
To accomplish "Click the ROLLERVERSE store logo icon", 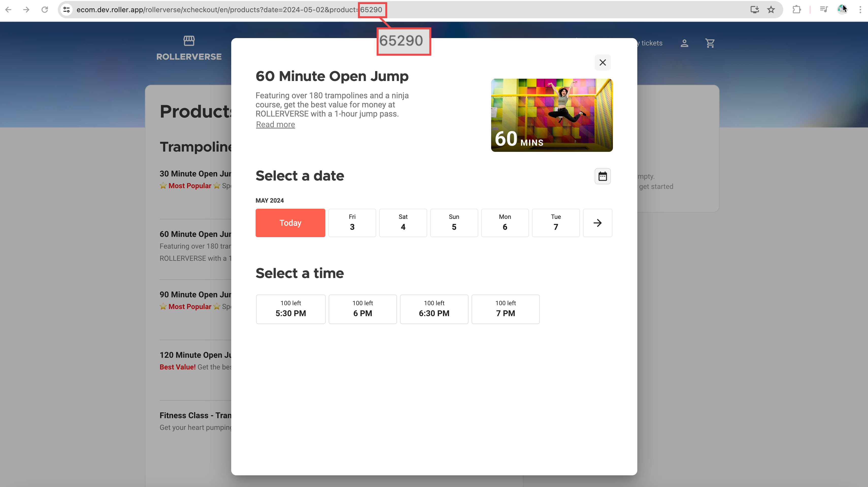I will pyautogui.click(x=189, y=41).
